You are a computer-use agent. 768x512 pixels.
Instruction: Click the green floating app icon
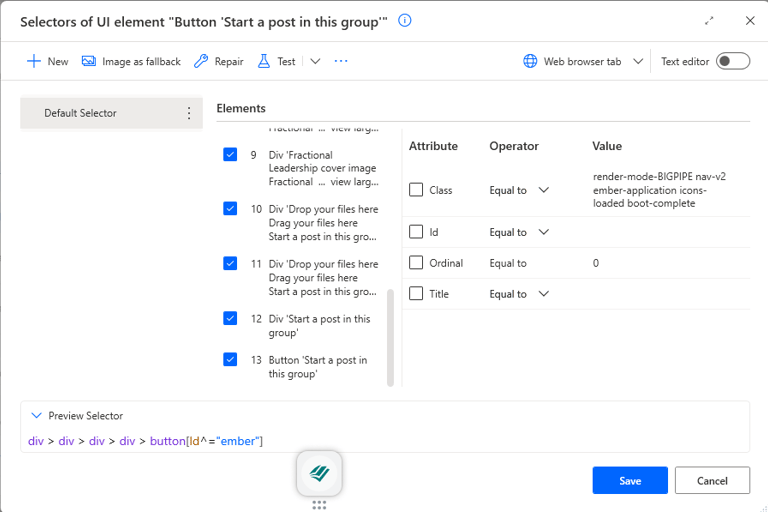(x=319, y=473)
